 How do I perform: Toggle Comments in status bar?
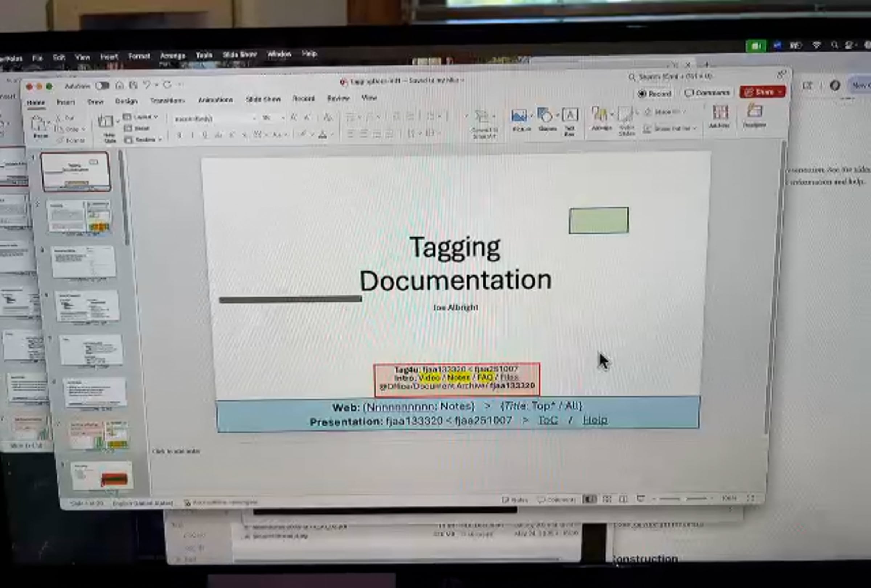[557, 499]
